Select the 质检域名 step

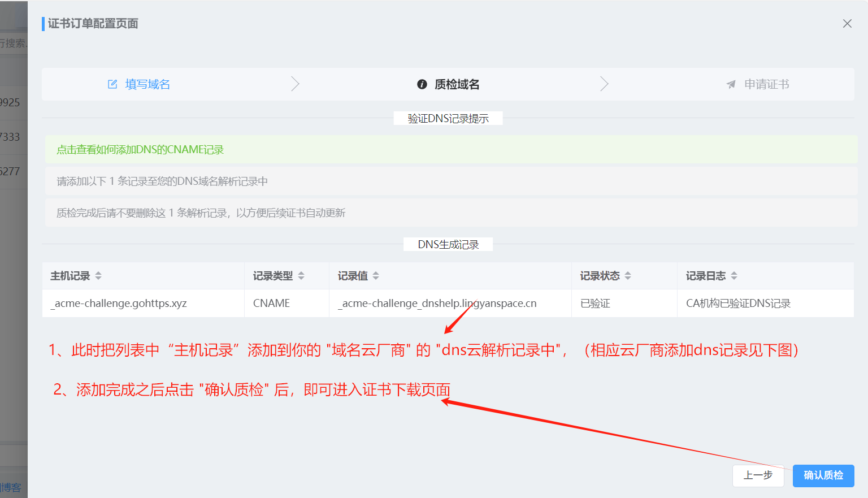(457, 84)
